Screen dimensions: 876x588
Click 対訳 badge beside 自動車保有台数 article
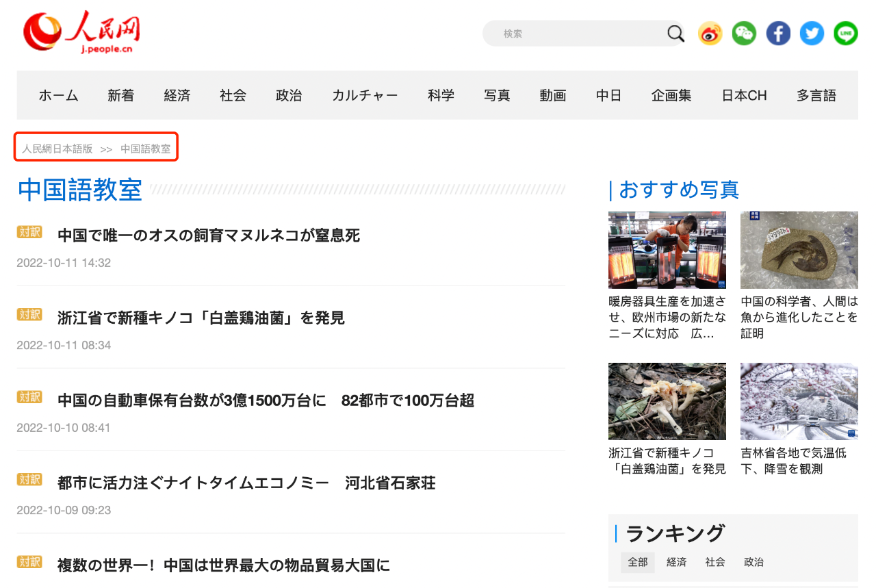pyautogui.click(x=29, y=397)
